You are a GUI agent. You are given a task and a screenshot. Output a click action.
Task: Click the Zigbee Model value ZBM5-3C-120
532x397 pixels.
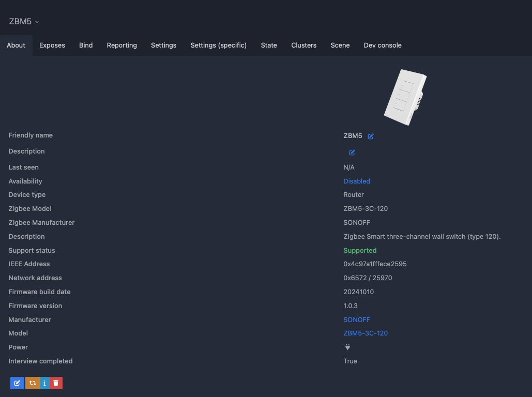pyautogui.click(x=366, y=209)
